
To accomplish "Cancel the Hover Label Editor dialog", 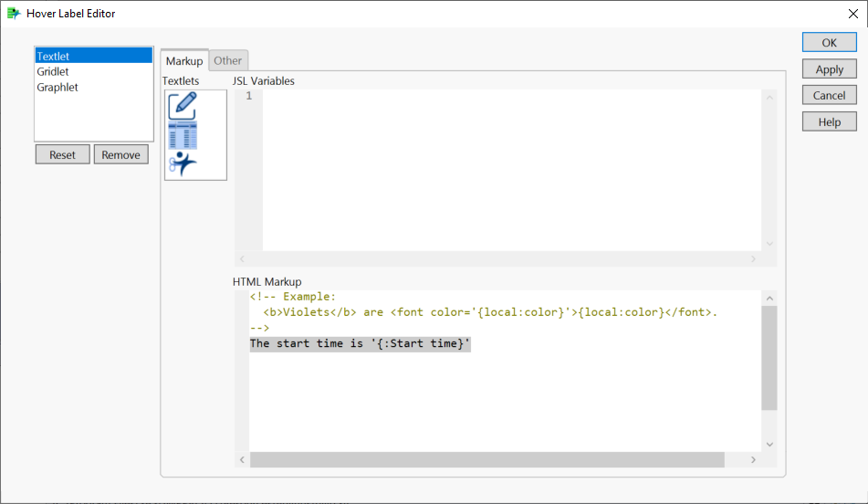I will pyautogui.click(x=829, y=96).
